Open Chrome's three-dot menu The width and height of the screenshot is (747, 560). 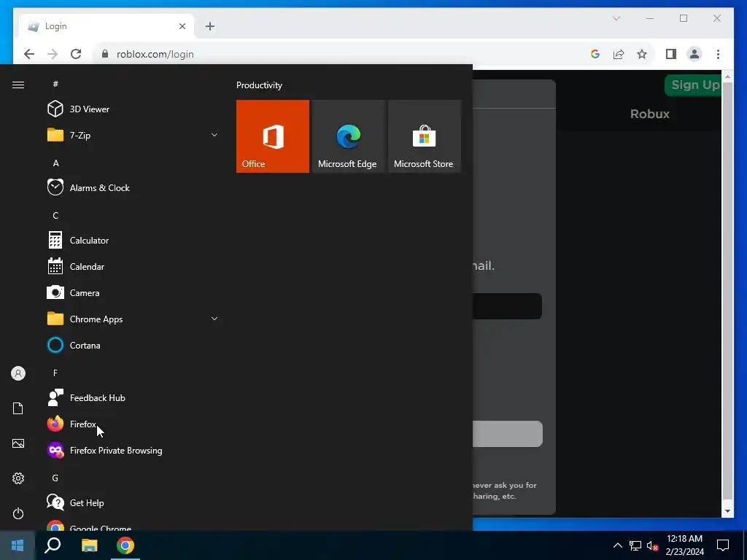tap(718, 54)
